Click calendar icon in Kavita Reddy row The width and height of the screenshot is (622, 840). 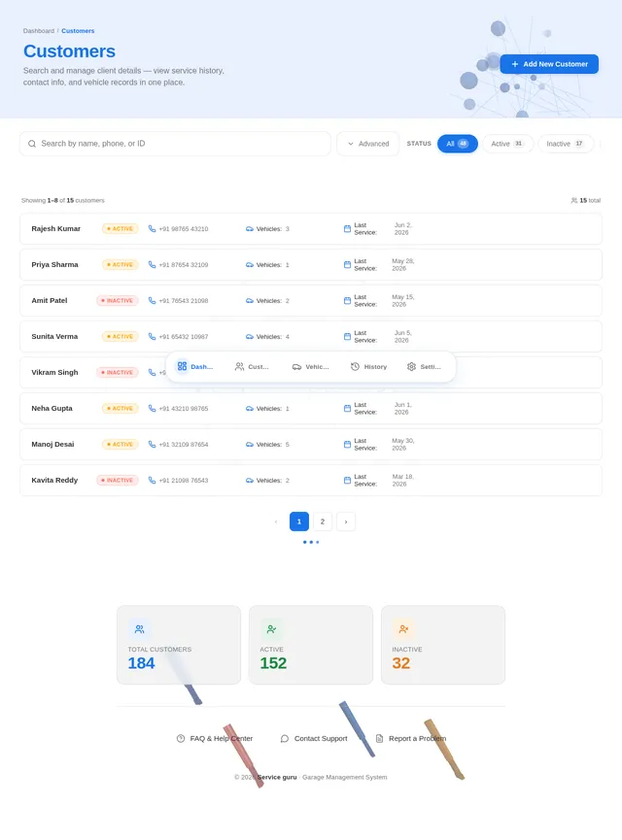pos(347,480)
